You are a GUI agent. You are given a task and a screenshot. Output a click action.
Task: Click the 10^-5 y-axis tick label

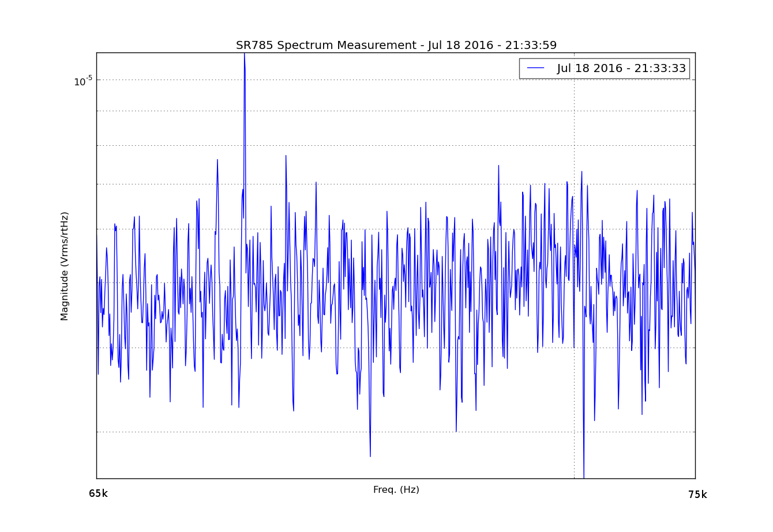point(83,81)
